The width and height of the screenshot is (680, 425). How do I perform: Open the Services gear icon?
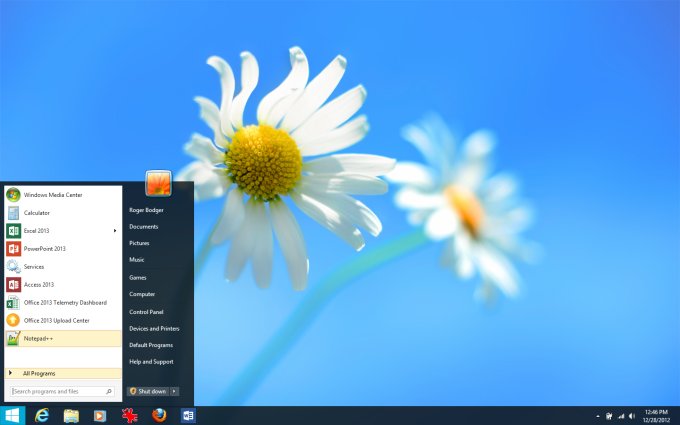click(13, 267)
